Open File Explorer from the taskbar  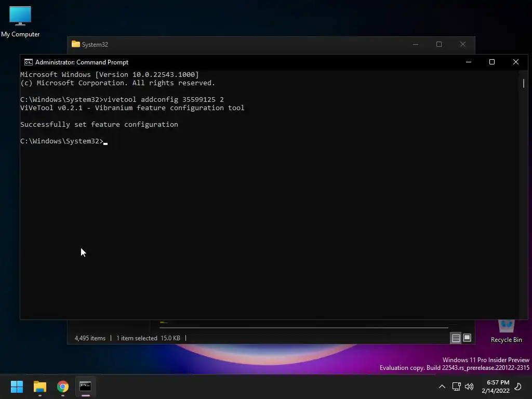click(39, 387)
